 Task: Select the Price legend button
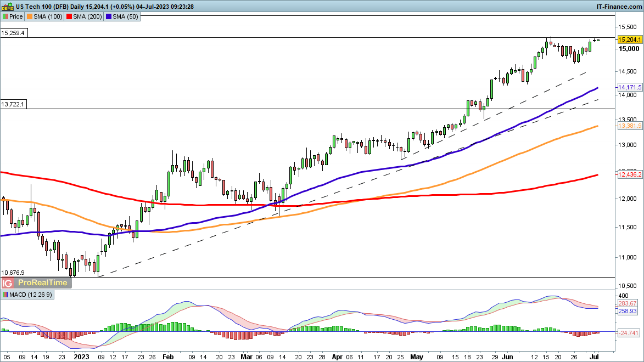tap(13, 16)
